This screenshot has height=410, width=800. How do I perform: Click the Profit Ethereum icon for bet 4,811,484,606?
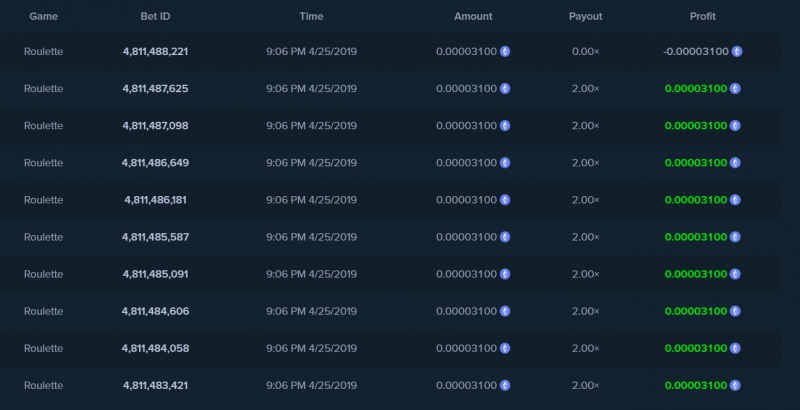coord(735,311)
